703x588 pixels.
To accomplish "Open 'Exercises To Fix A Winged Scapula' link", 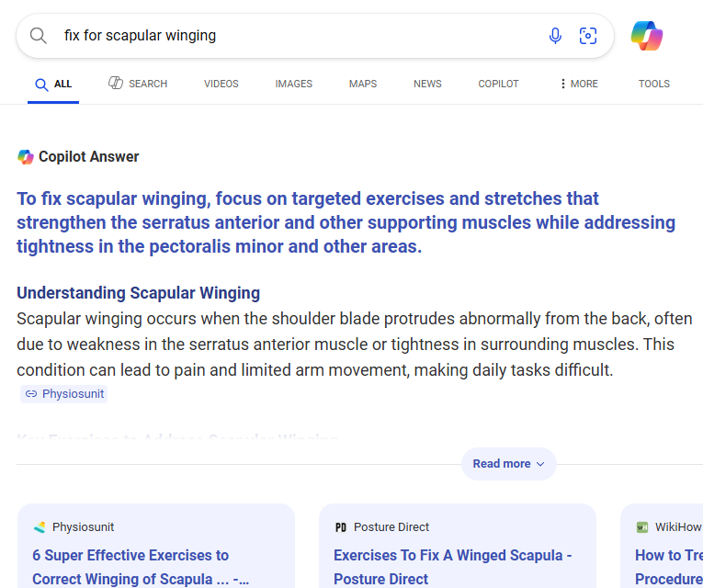I will pos(452,567).
